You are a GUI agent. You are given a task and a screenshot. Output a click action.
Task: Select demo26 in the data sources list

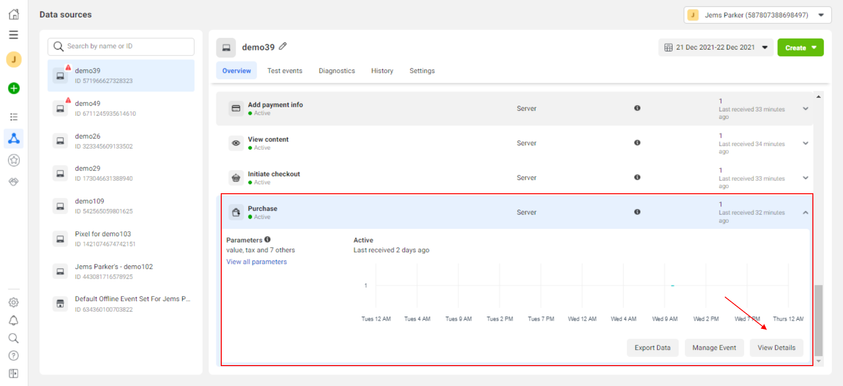(121, 141)
